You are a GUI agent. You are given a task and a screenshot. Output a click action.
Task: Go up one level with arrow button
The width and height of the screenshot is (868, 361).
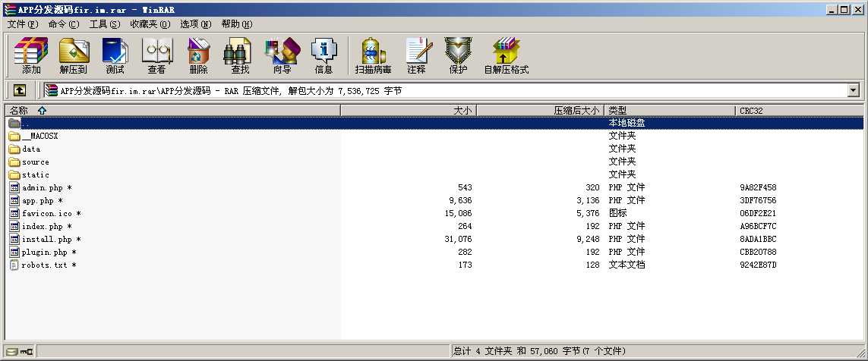(x=20, y=90)
